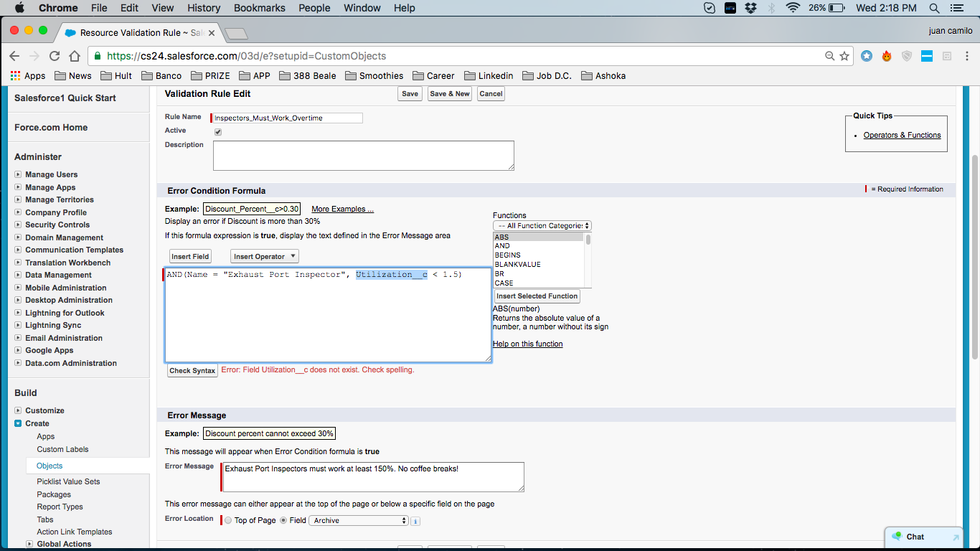Open a new browser tab

236,34
